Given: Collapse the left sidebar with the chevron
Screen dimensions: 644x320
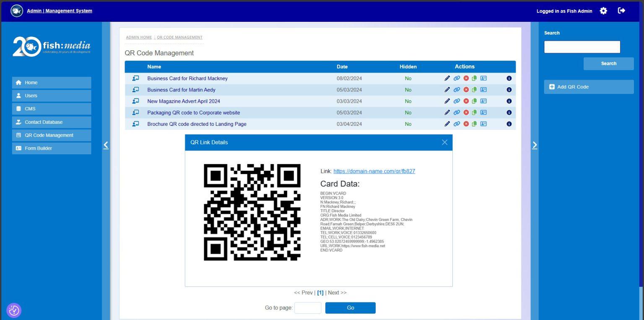Looking at the screenshot, I should click(106, 145).
